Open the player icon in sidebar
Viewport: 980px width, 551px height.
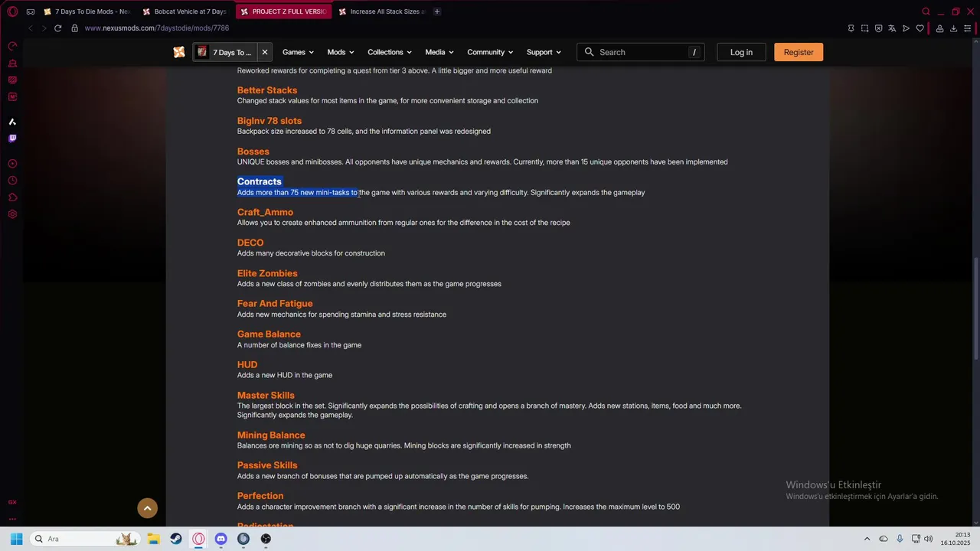(12, 164)
